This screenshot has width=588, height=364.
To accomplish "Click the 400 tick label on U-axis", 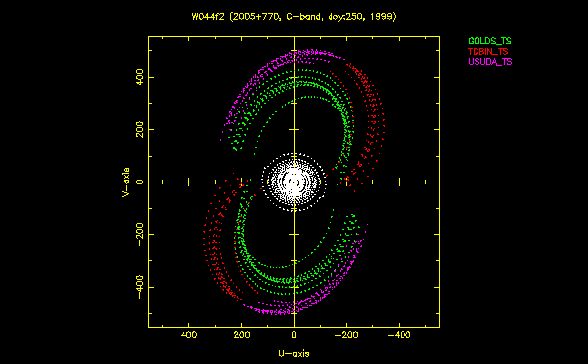I will coord(188,335).
